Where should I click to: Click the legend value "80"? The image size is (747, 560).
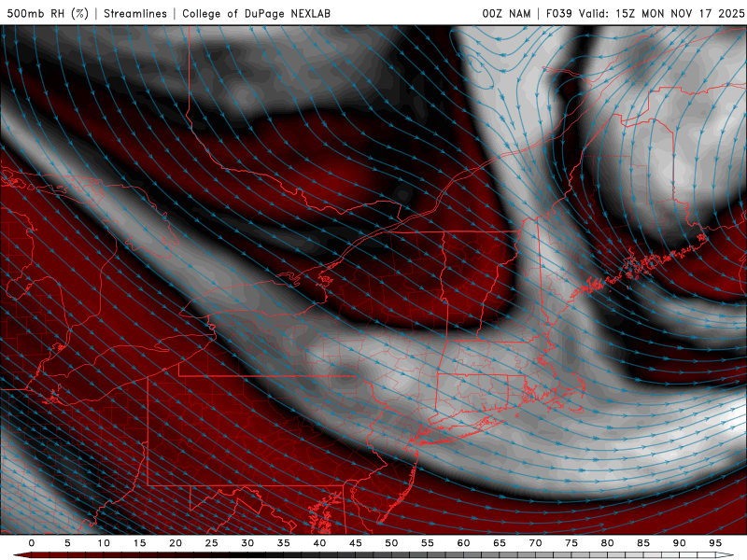click(x=608, y=543)
